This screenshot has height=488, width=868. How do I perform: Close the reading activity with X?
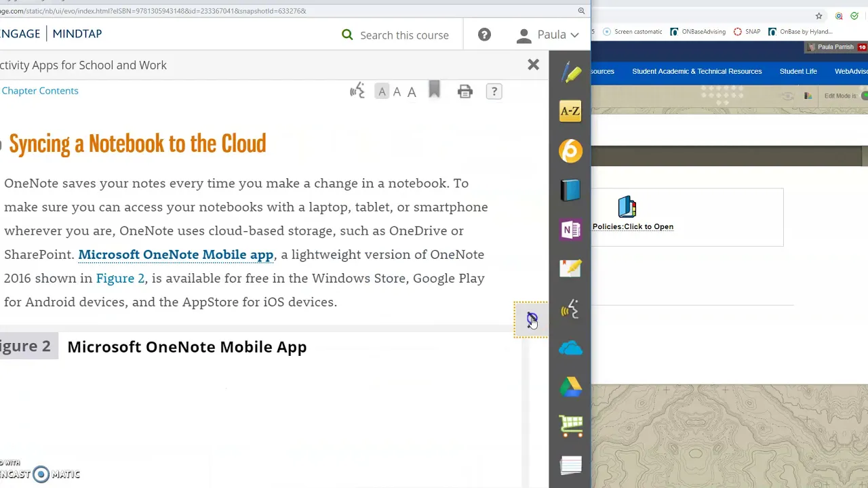click(x=533, y=64)
